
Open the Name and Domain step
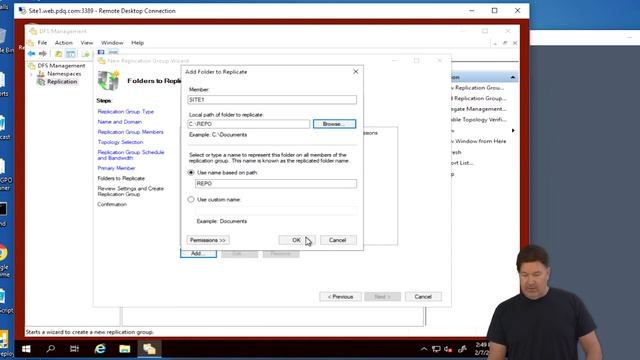coord(120,122)
